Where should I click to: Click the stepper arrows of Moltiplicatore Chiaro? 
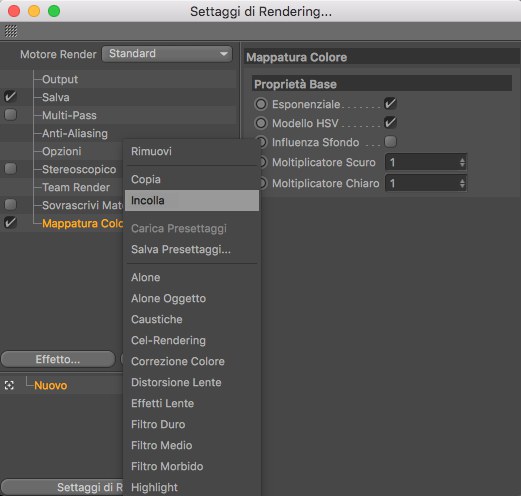(462, 184)
